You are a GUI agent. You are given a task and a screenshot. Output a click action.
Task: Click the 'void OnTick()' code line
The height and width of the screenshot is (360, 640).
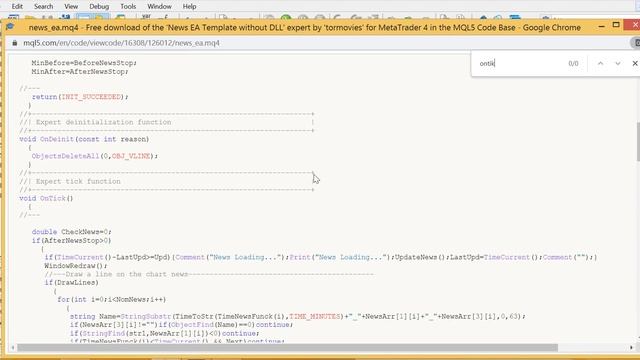coord(46,198)
